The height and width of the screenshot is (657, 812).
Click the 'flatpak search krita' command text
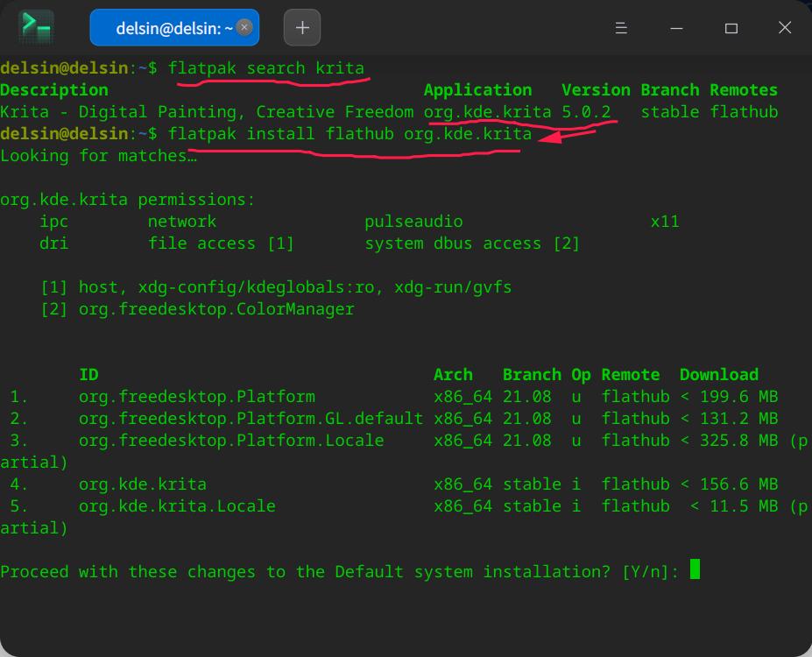(266, 68)
